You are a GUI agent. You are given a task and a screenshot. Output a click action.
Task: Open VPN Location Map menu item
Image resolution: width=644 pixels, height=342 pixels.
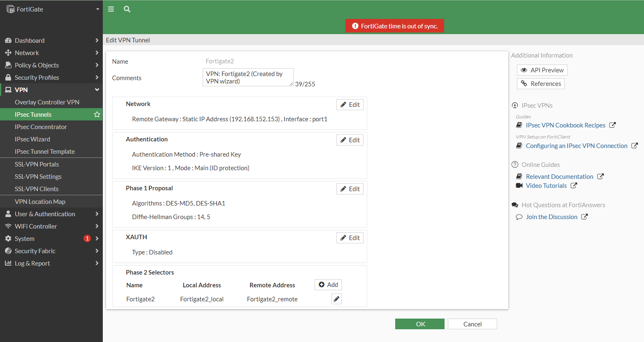pos(51,201)
